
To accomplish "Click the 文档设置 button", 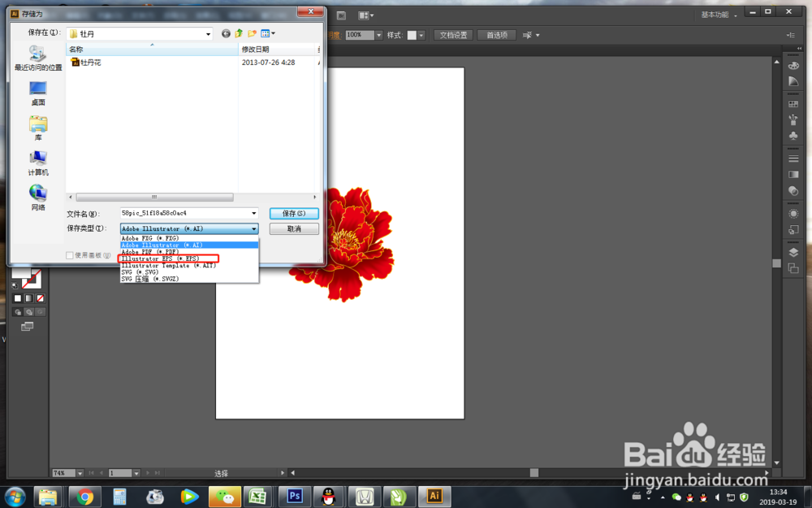I will 453,35.
